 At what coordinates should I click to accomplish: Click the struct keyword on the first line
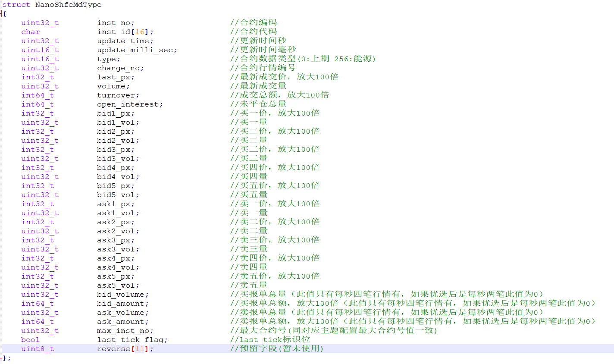coord(16,5)
